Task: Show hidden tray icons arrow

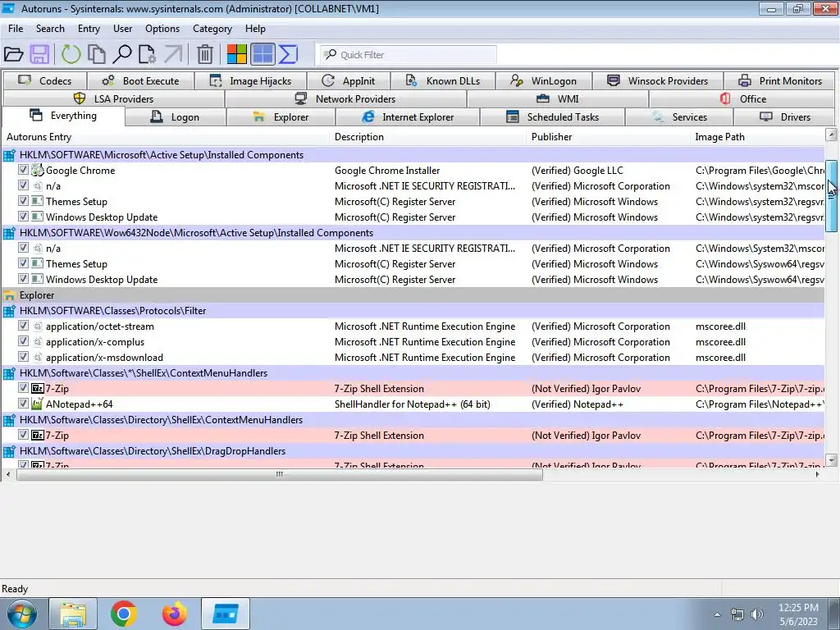Action: (x=717, y=615)
